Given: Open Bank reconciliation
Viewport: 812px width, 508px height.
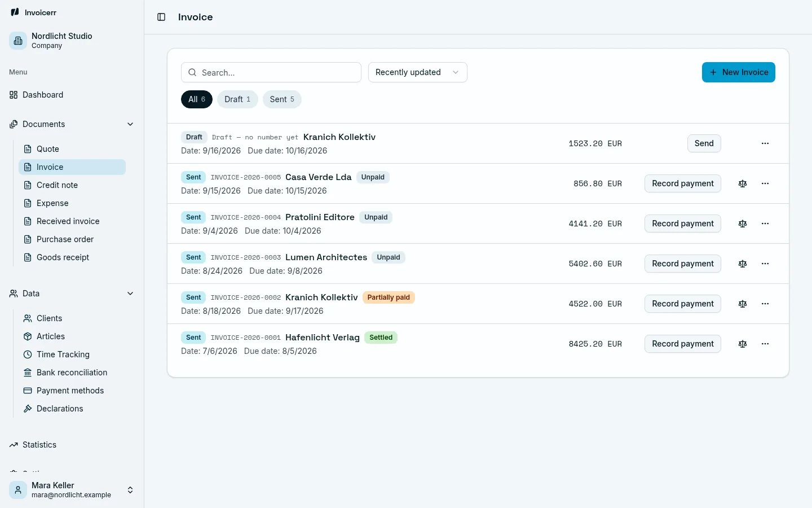Looking at the screenshot, I should (72, 373).
